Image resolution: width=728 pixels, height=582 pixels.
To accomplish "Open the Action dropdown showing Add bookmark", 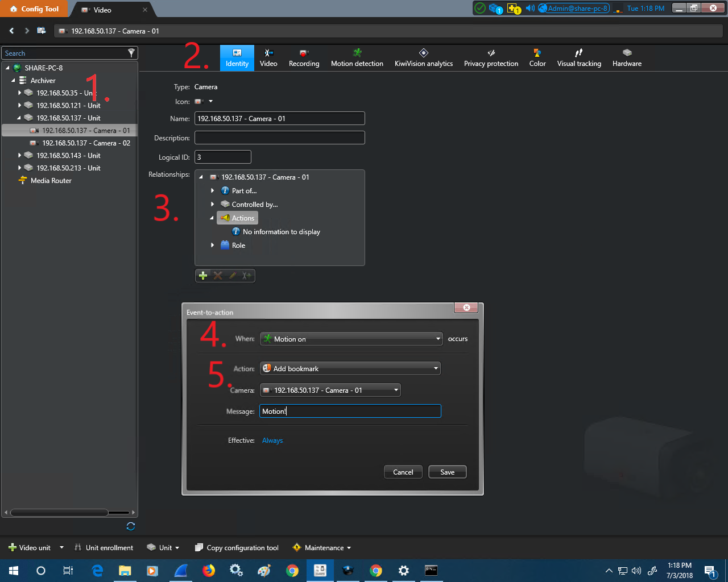I will 350,368.
